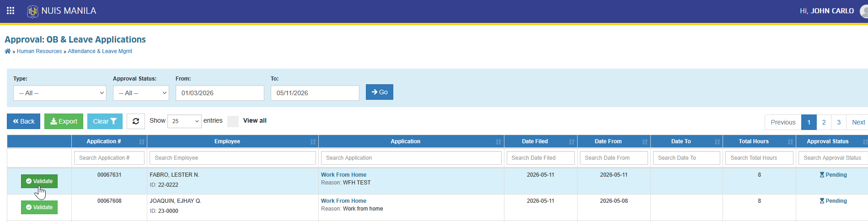The image size is (868, 222).
Task: Focus the Search Date To field
Action: 686,158
